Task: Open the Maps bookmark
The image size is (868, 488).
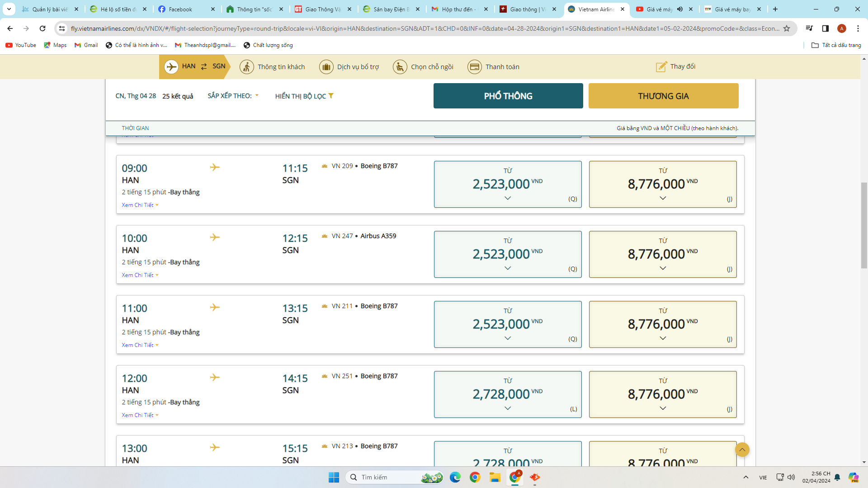Action: click(55, 45)
